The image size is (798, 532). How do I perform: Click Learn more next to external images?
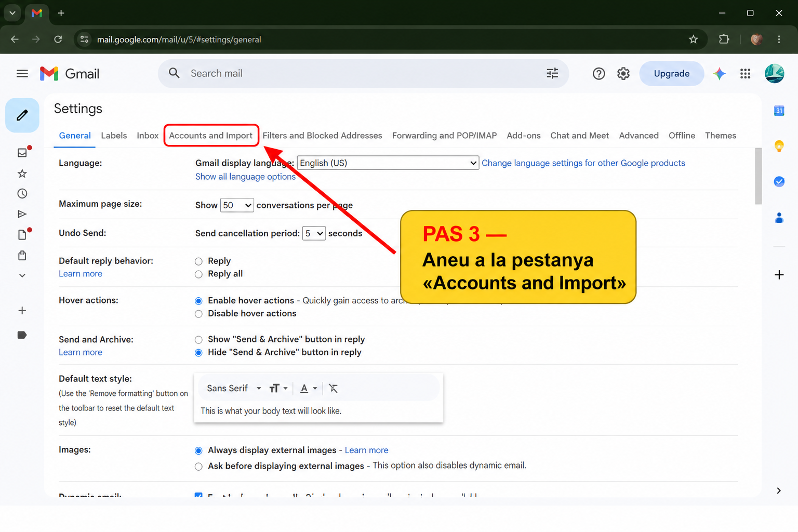click(367, 450)
